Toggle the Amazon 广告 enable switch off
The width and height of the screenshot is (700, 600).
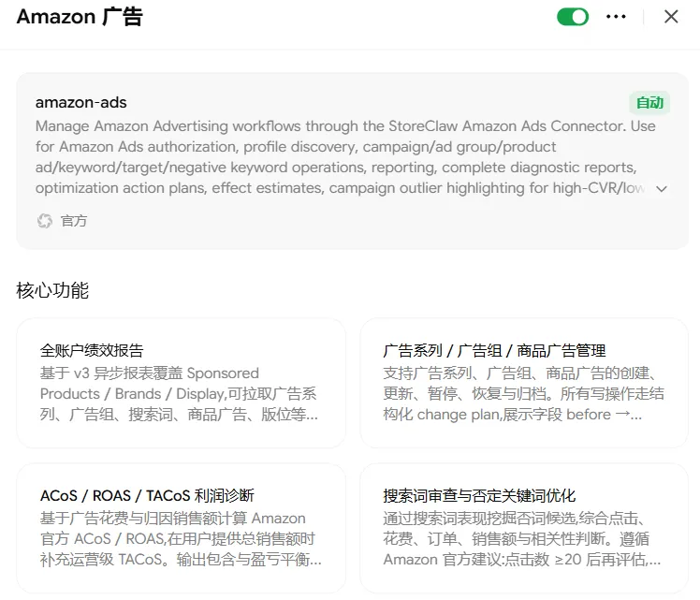[x=573, y=17]
